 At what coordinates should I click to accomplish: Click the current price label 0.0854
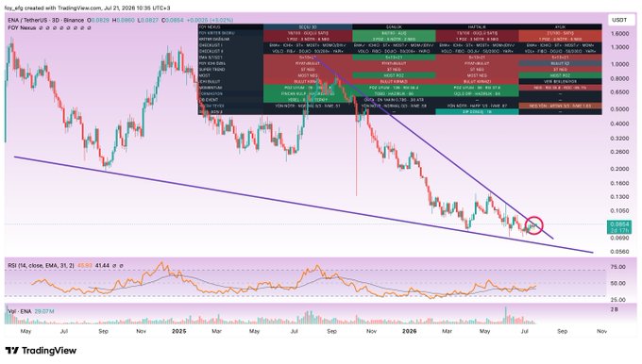[619, 224]
